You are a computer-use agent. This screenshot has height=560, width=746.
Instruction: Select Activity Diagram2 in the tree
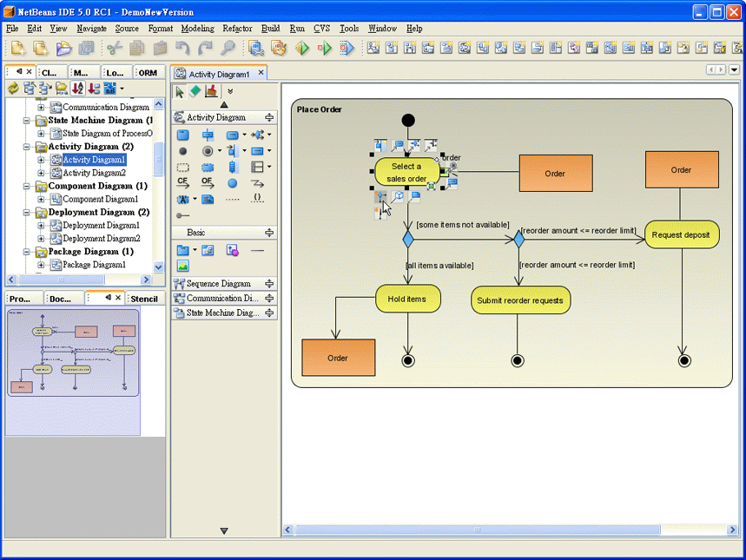[94, 173]
